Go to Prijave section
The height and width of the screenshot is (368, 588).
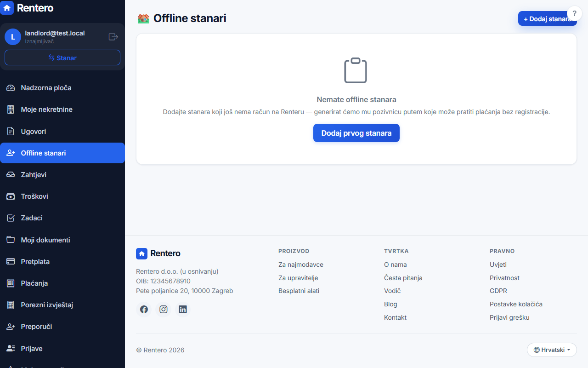[62, 349]
